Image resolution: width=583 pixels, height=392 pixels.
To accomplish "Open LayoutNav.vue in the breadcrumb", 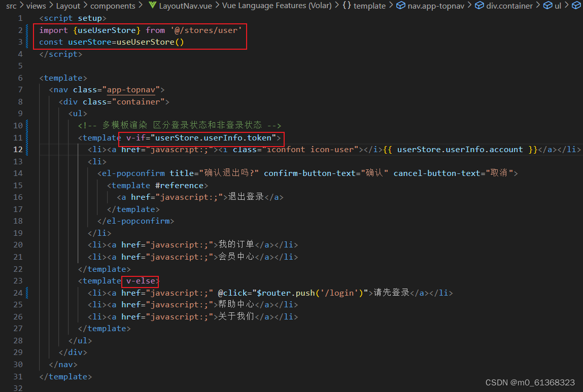I will pyautogui.click(x=185, y=6).
